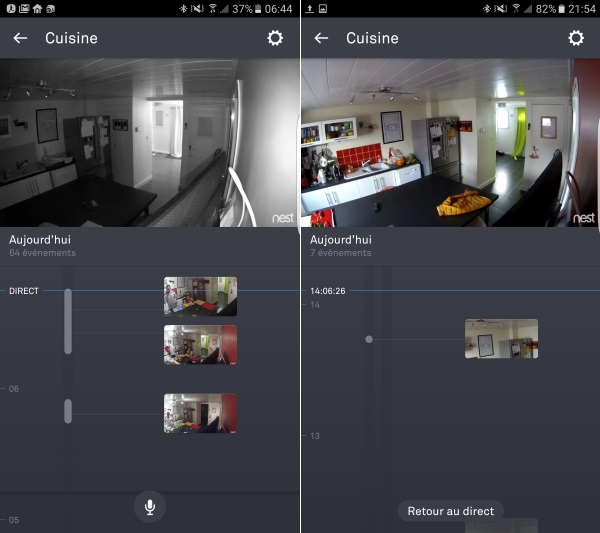Image resolution: width=600 pixels, height=533 pixels.
Task: Tap the 14:06:26 timestamp label
Action: 328,291
